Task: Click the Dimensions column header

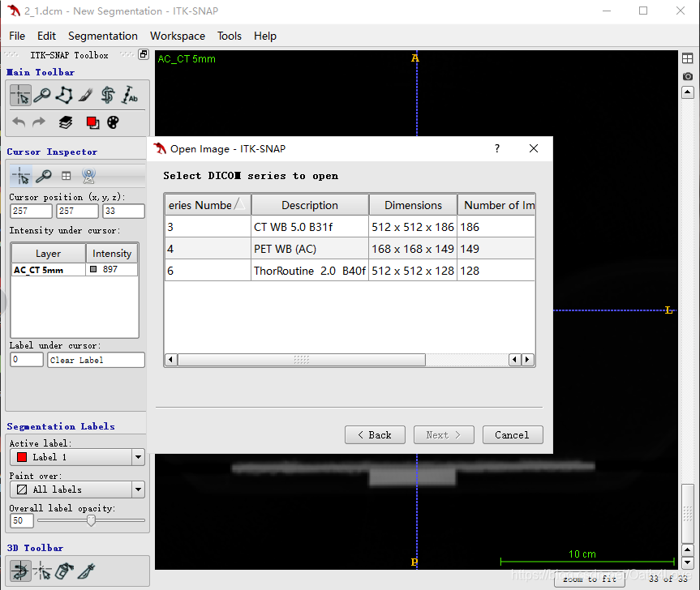Action: coord(413,205)
